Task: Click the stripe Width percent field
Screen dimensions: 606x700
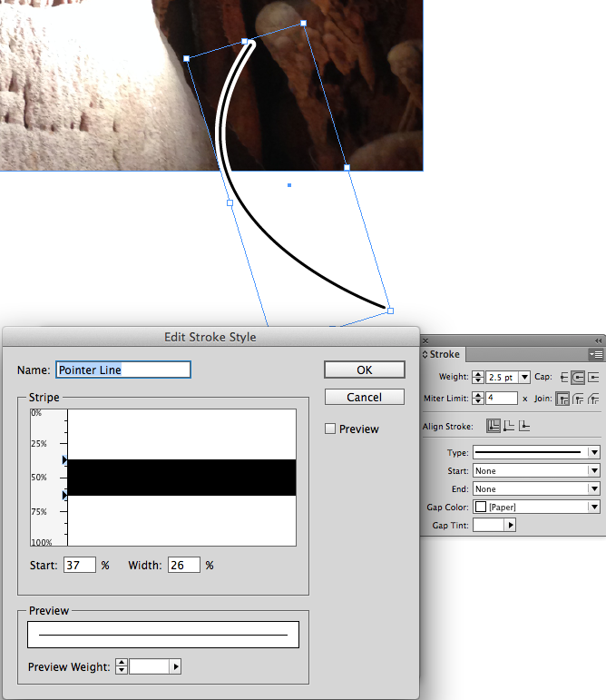Action: pyautogui.click(x=184, y=565)
